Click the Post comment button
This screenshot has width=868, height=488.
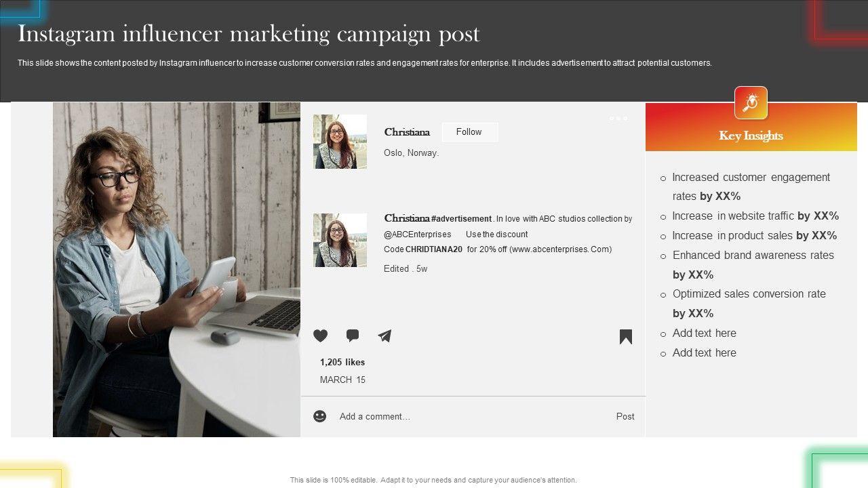625,416
